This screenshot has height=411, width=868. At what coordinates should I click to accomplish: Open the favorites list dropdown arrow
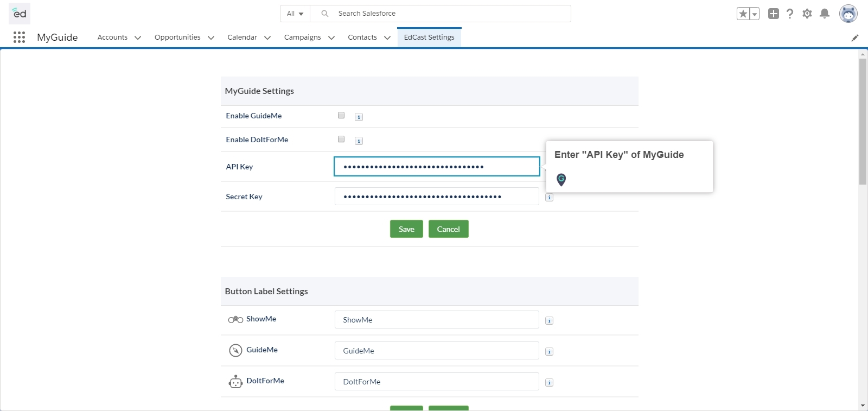click(x=755, y=14)
